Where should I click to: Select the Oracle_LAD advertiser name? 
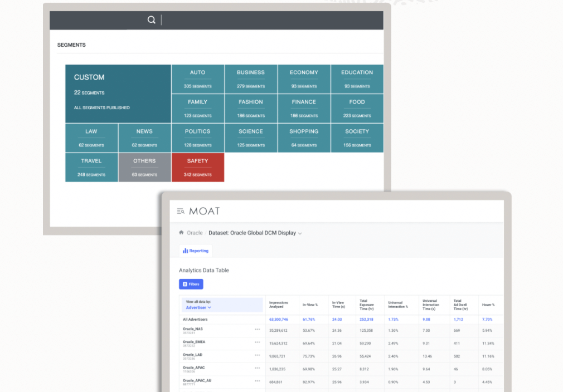click(193, 355)
